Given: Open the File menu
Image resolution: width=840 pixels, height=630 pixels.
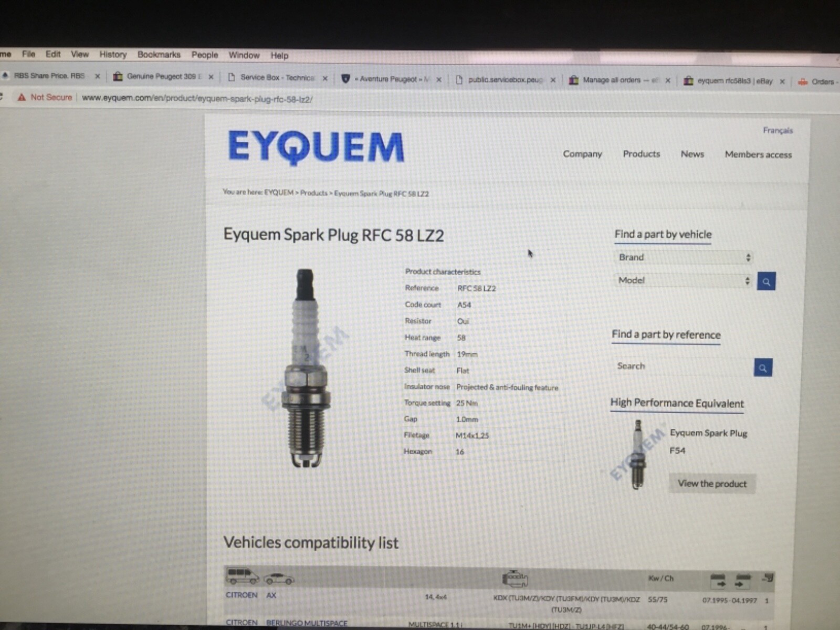Looking at the screenshot, I should coord(28,54).
